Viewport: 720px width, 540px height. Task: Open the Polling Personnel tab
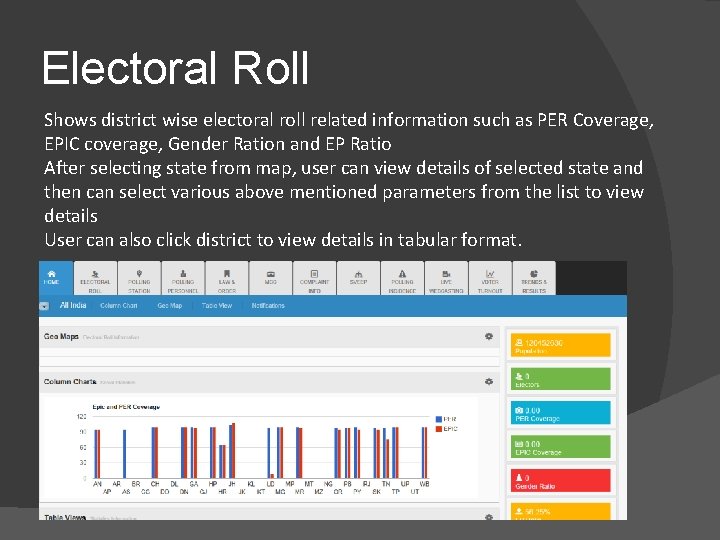(x=183, y=278)
